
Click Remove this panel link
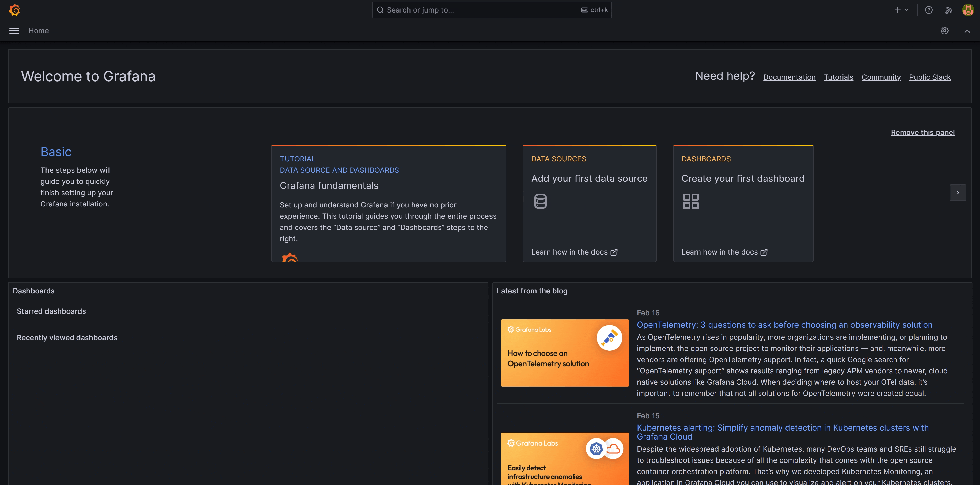[922, 132]
